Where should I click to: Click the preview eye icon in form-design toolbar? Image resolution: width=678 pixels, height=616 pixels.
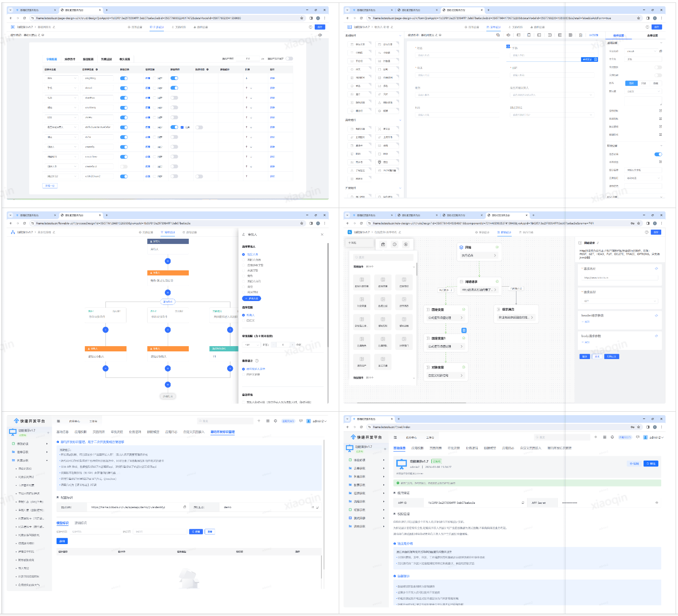(508, 35)
